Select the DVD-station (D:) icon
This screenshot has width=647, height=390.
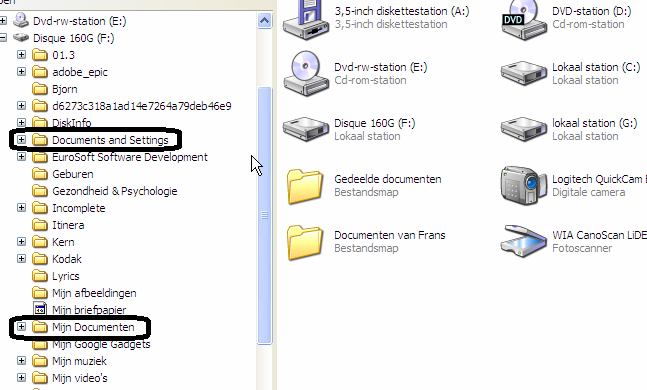pos(523,19)
